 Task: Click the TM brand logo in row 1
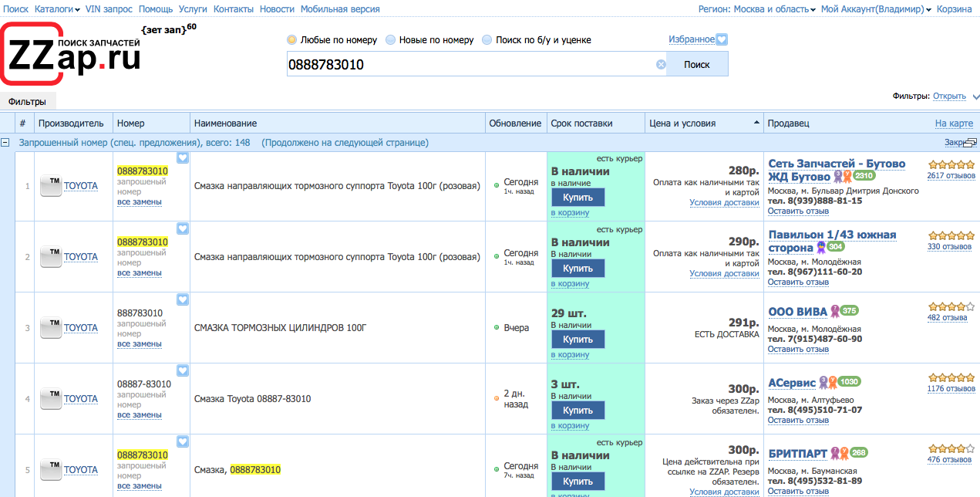[51, 186]
